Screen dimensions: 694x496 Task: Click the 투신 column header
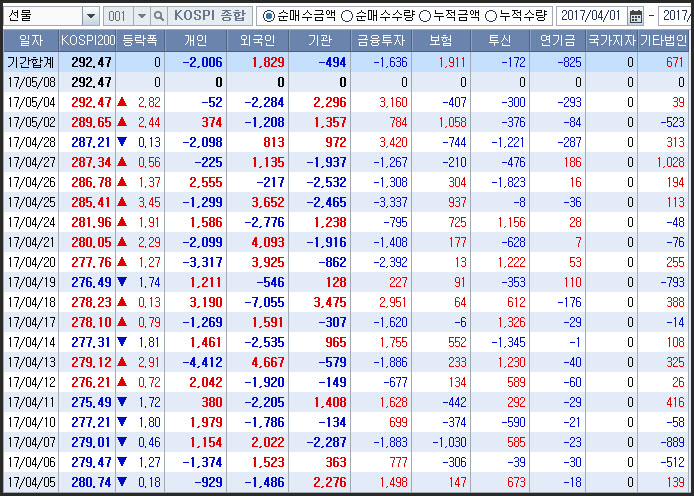[500, 41]
